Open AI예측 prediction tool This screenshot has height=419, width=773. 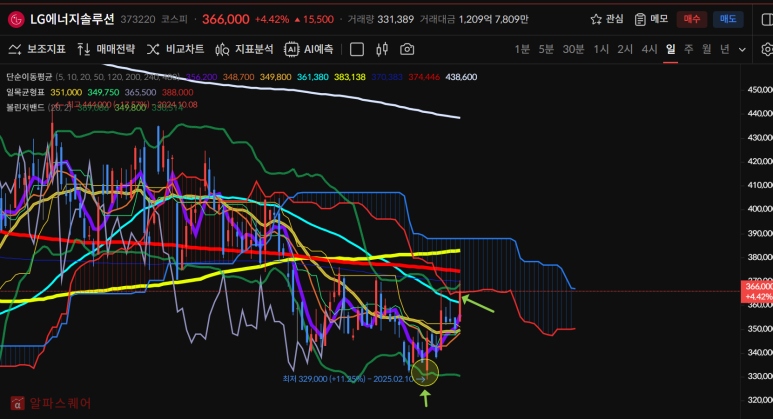(309, 49)
